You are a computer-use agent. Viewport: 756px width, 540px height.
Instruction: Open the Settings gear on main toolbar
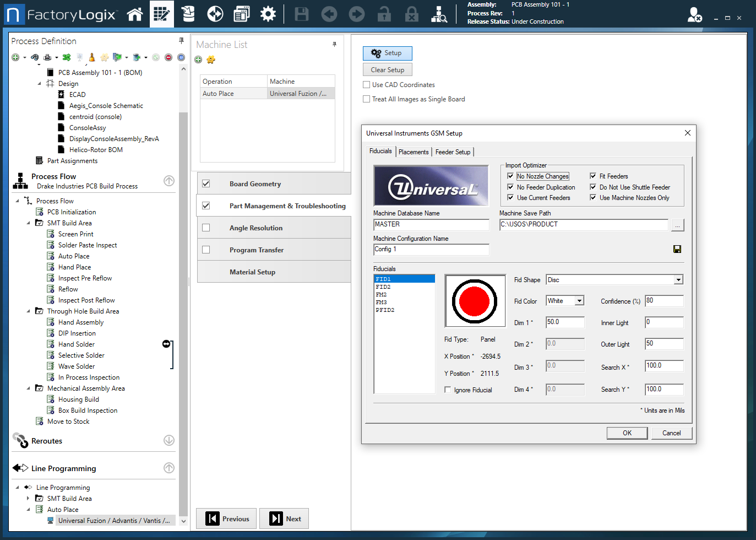tap(268, 14)
